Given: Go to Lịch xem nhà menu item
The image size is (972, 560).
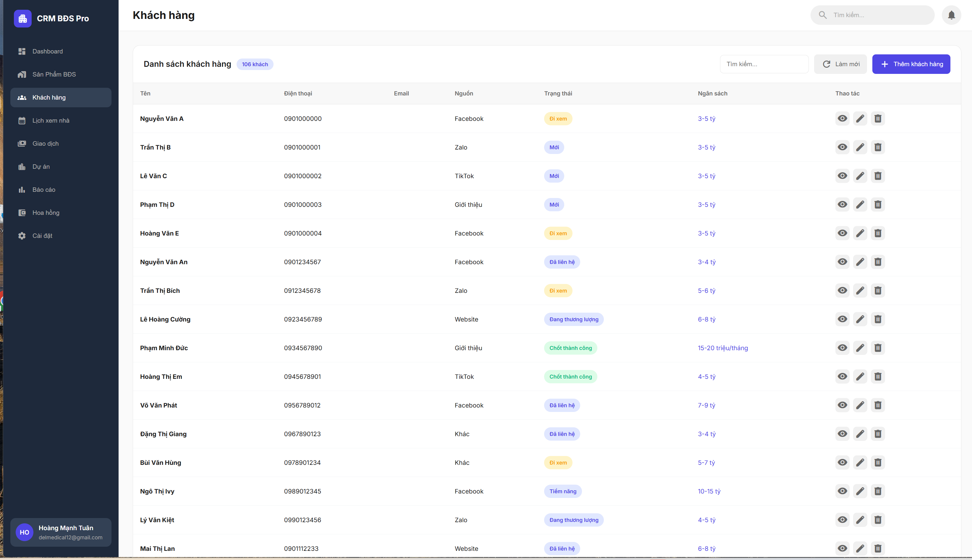Looking at the screenshot, I should [x=51, y=120].
